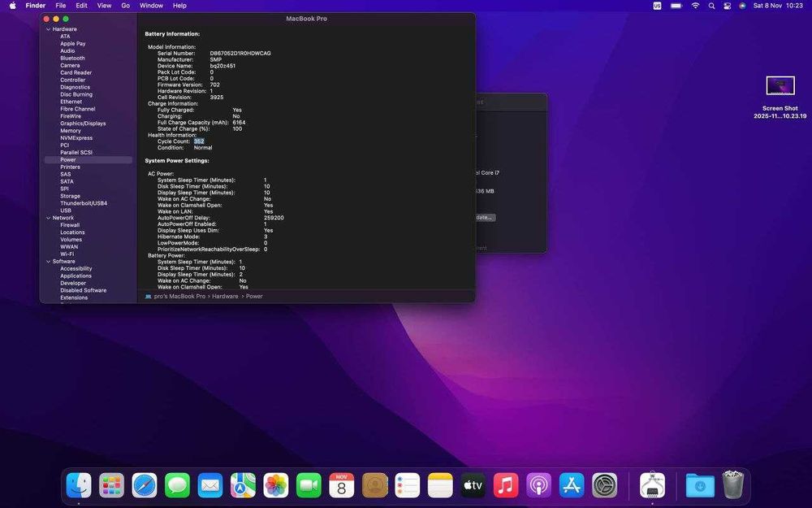Open Podcasts in the Dock
The width and height of the screenshot is (812, 508).
tap(539, 486)
